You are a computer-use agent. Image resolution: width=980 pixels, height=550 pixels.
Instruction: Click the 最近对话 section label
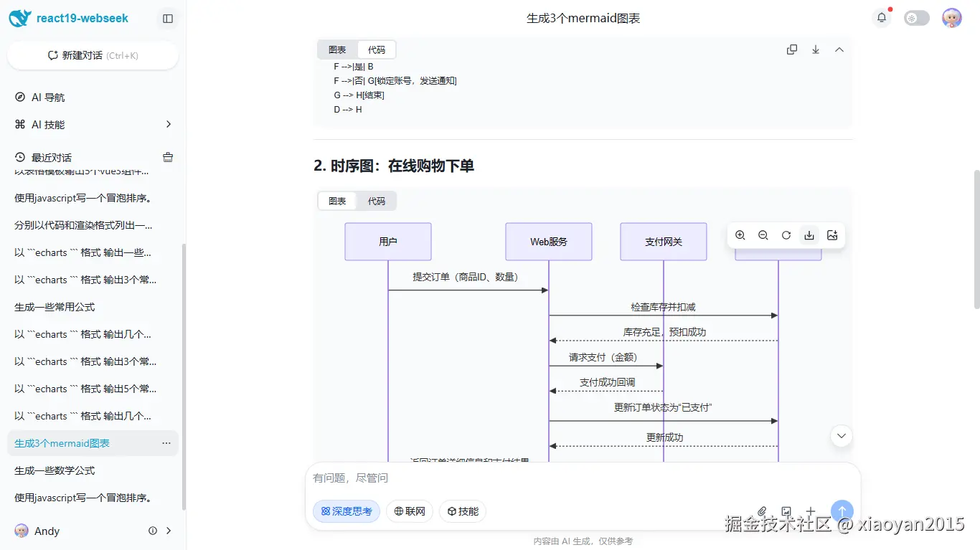[52, 157]
